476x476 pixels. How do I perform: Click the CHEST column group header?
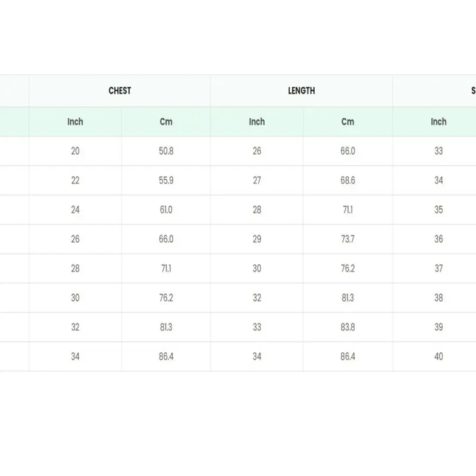[120, 91]
